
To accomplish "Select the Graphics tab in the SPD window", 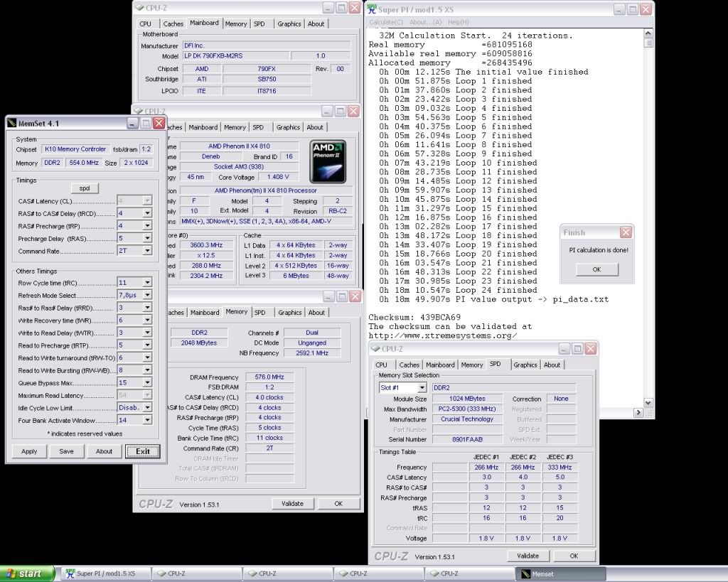I will pos(525,365).
